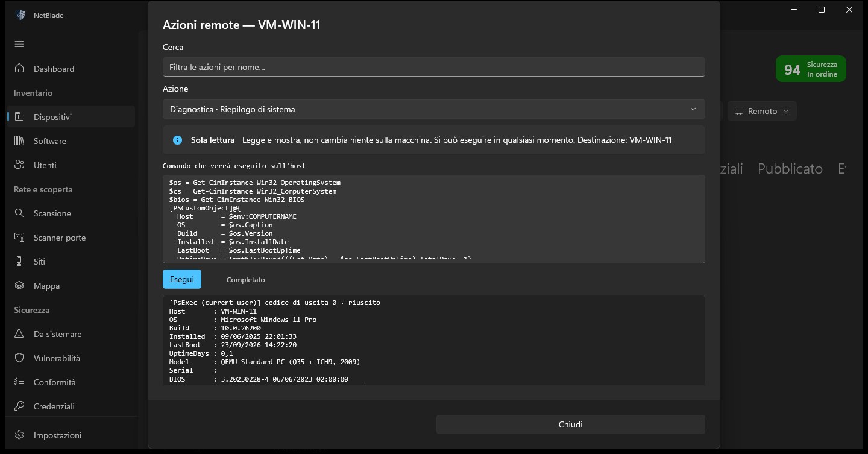Open the Dashboard home icon

coord(19,68)
